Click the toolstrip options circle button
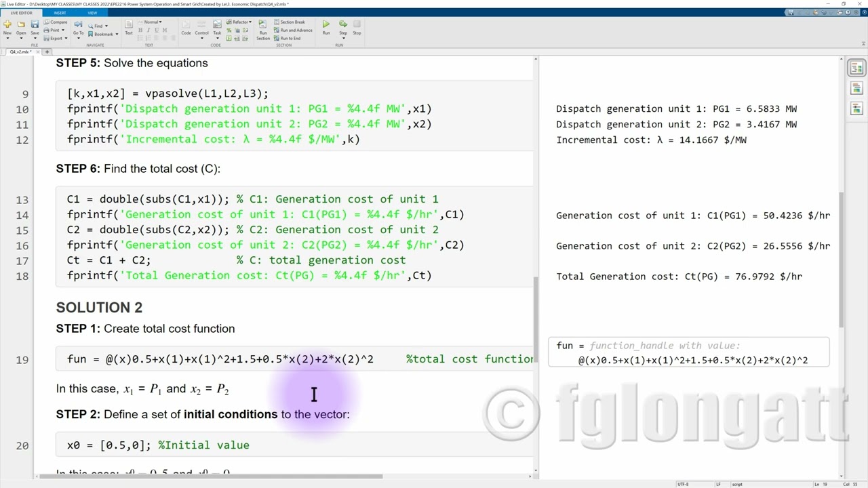Viewport: 868px width, 488px height. [x=865, y=12]
